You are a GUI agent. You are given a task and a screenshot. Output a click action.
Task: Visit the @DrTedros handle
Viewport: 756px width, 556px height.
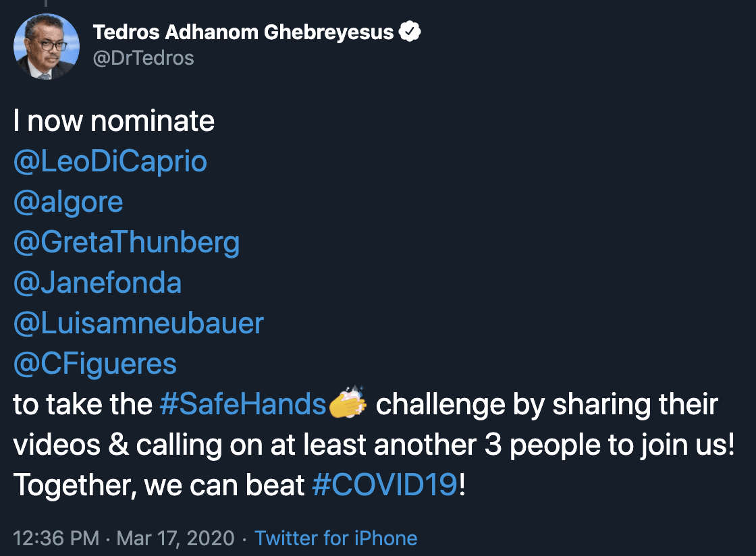143,58
